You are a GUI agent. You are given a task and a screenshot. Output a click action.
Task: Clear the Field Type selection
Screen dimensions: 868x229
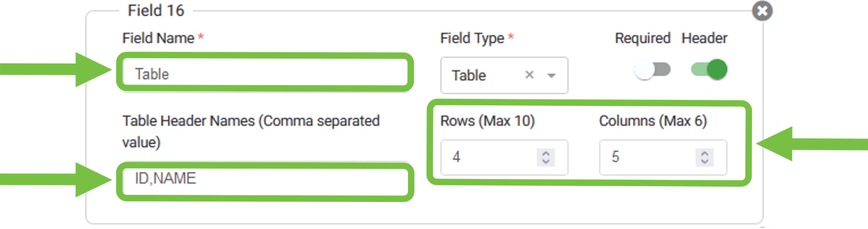tap(529, 75)
